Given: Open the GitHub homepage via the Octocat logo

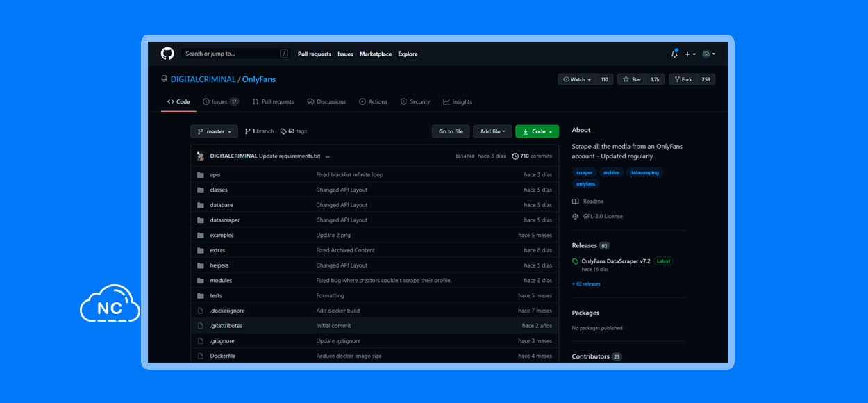Looking at the screenshot, I should [167, 54].
